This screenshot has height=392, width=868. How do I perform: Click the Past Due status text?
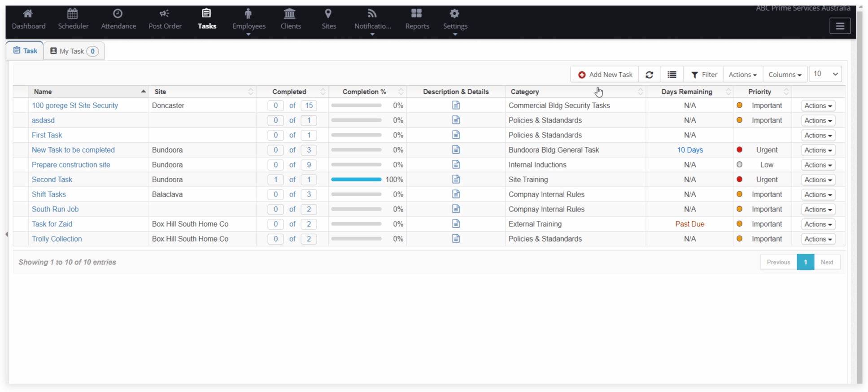point(689,224)
